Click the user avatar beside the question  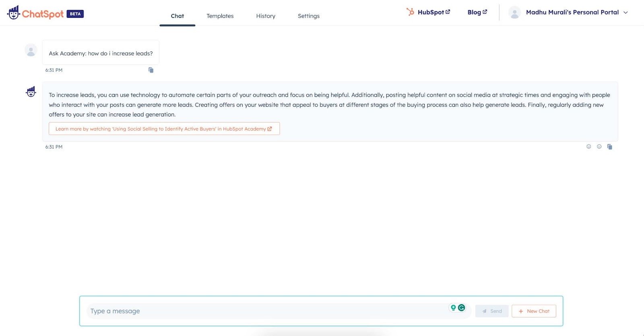(x=31, y=50)
